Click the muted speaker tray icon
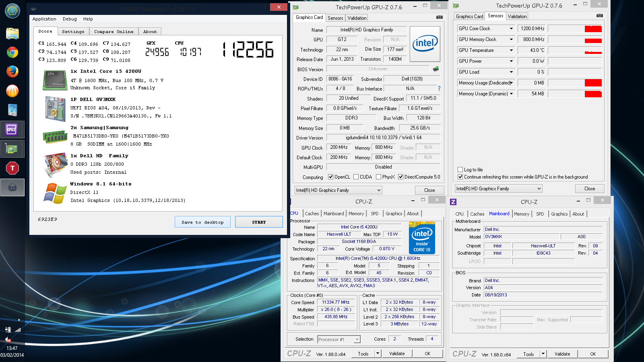Image resolution: width=644 pixels, height=362 pixels. tap(8, 339)
